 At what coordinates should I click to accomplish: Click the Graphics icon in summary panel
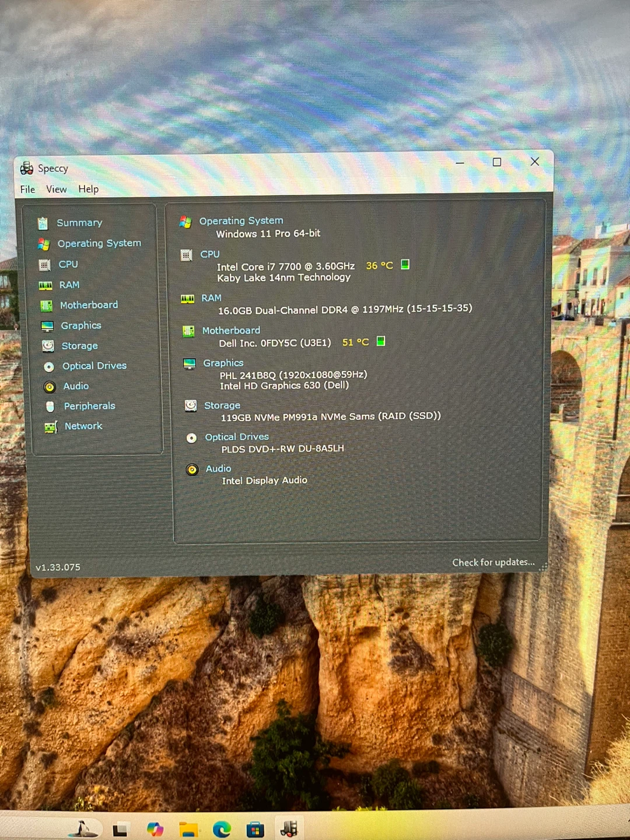(190, 364)
